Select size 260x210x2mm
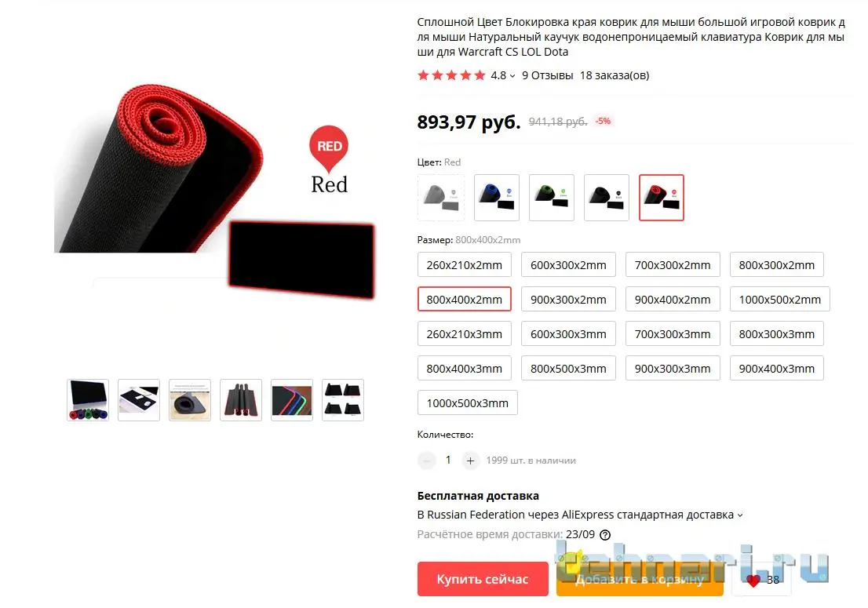 pyautogui.click(x=465, y=265)
